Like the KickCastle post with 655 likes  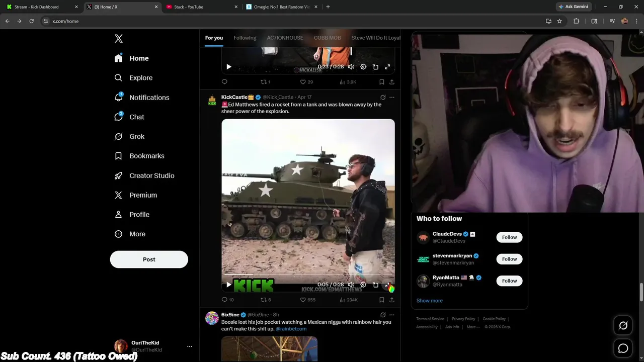coord(307,300)
